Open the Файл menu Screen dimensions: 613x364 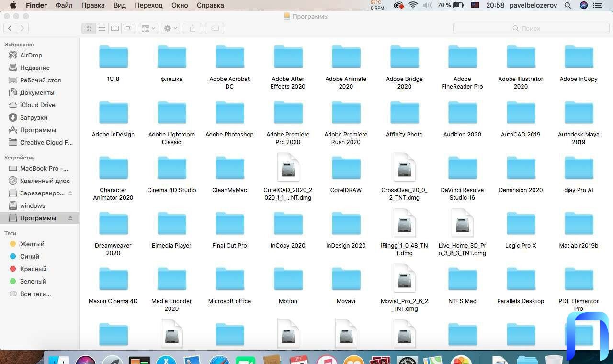click(x=64, y=5)
